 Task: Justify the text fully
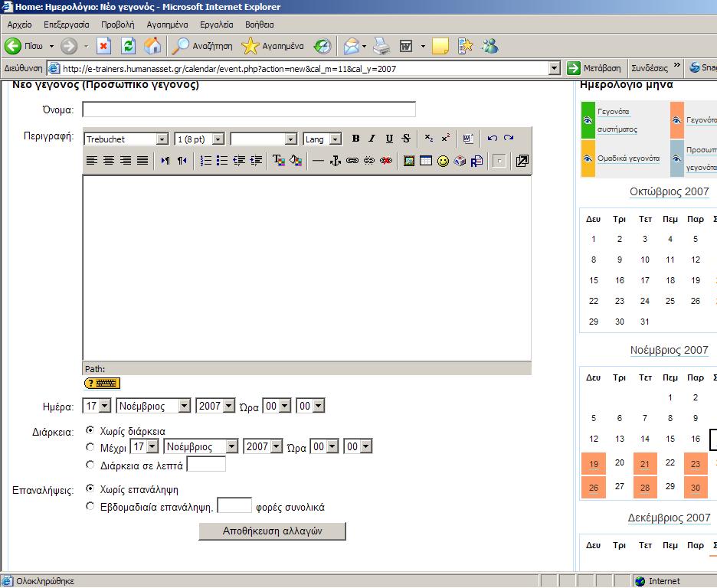point(142,160)
